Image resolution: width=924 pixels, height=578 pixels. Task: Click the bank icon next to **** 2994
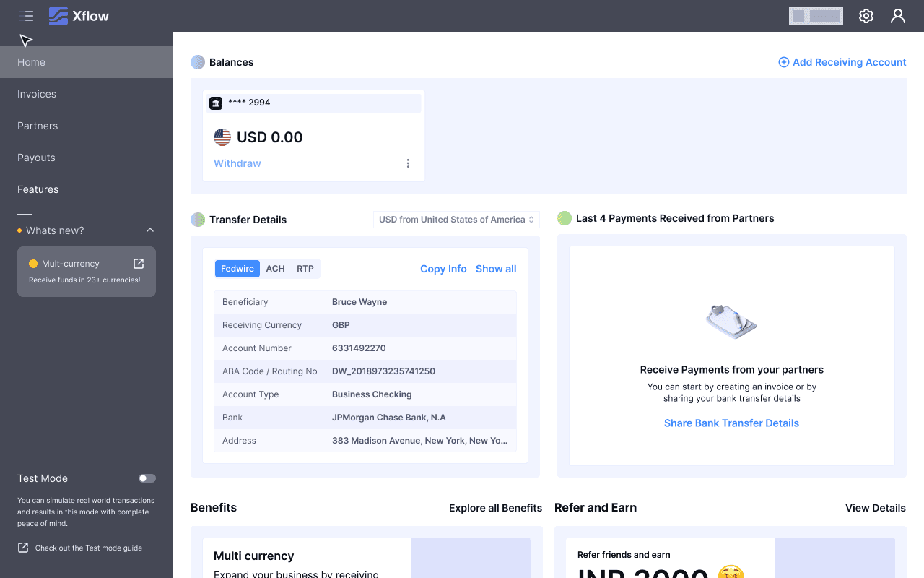pyautogui.click(x=216, y=103)
